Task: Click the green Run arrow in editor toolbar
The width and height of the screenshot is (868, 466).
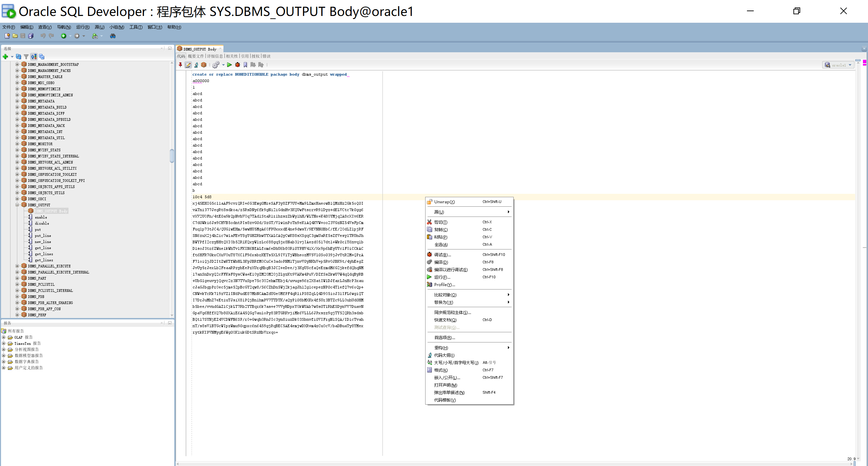Action: pyautogui.click(x=230, y=65)
